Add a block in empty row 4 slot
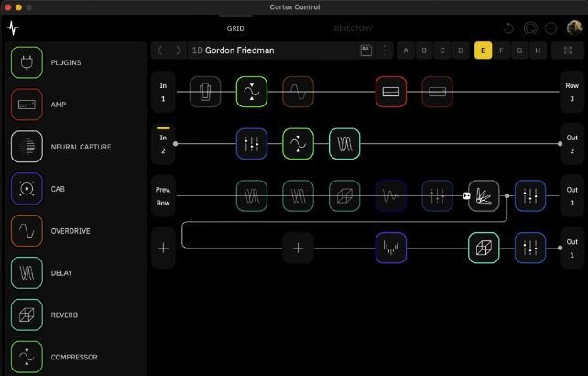This screenshot has width=588, height=376. click(x=299, y=248)
